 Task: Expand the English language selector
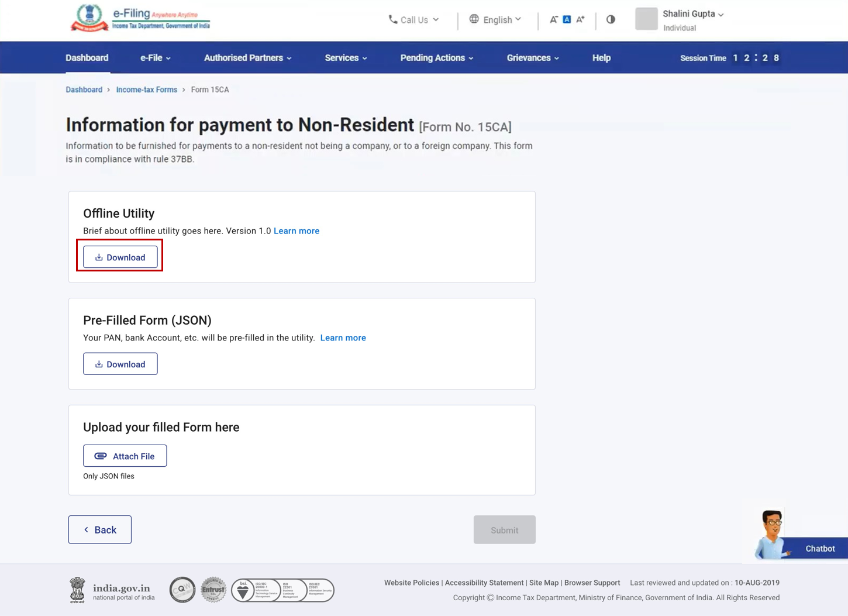[495, 20]
